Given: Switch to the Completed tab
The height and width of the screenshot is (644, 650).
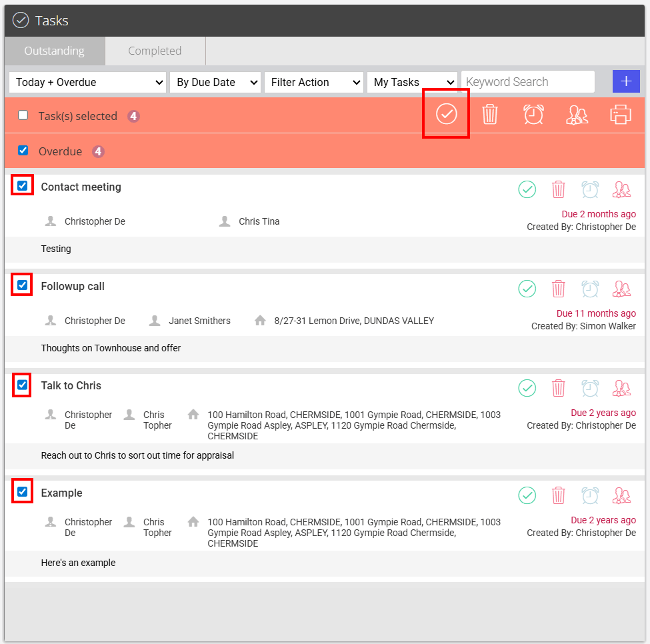Looking at the screenshot, I should (x=155, y=51).
